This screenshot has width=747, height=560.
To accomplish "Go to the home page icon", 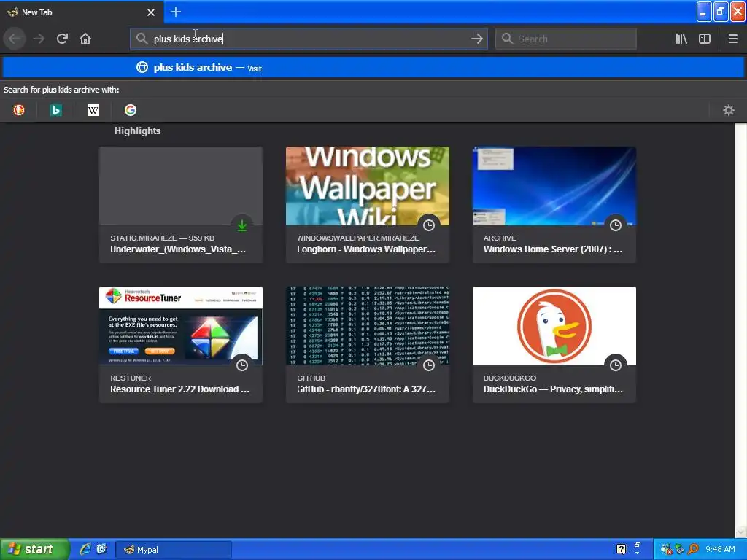I will click(x=85, y=39).
